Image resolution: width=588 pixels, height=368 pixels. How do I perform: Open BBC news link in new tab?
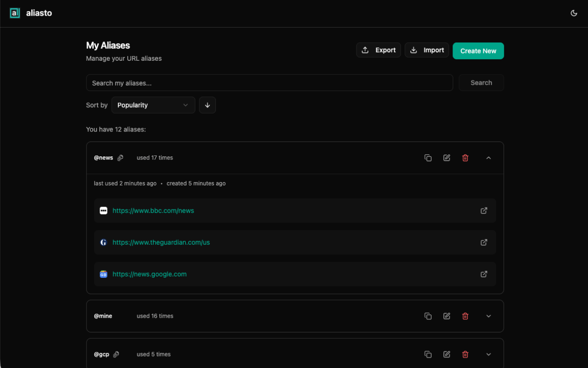[484, 211]
